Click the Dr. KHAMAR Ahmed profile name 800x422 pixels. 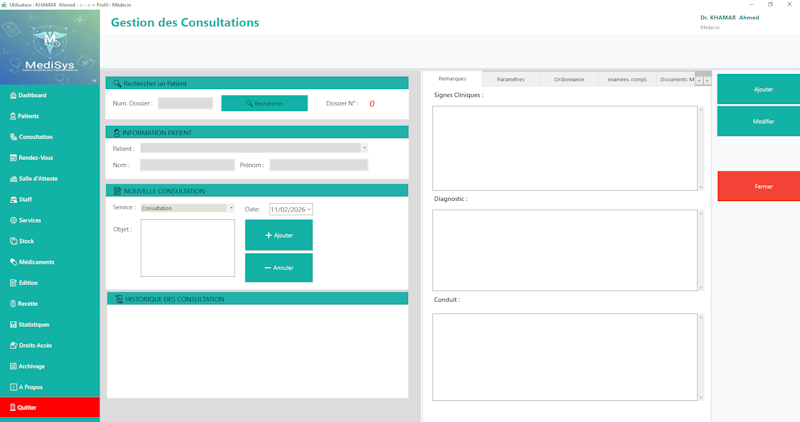[x=730, y=17]
